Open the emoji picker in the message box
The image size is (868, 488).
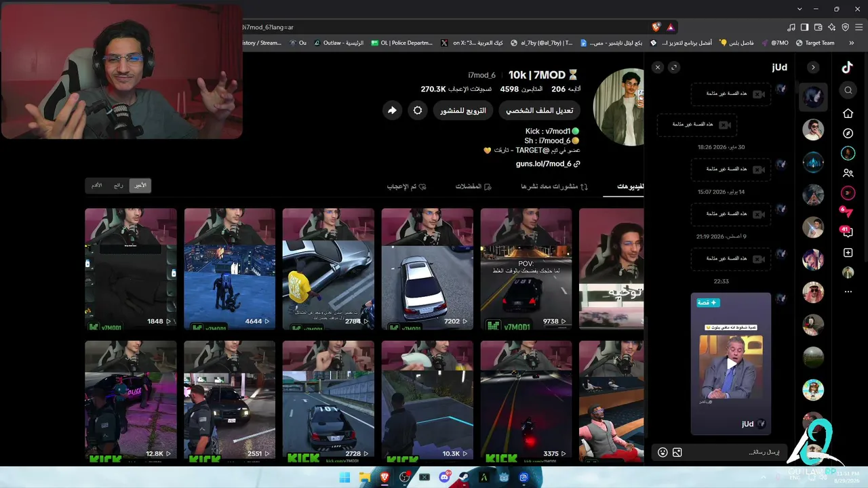663,453
